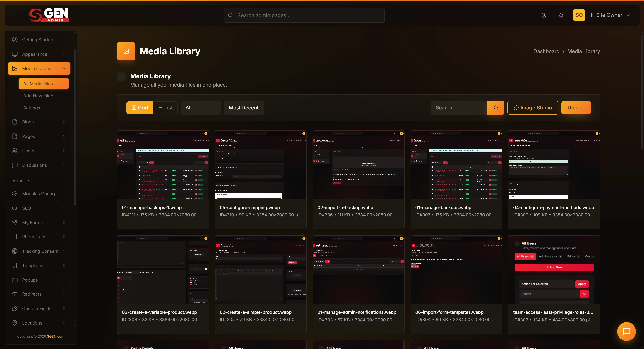Image resolution: width=644 pixels, height=349 pixels.
Task: Select Add New File/s submenu item
Action: point(39,96)
